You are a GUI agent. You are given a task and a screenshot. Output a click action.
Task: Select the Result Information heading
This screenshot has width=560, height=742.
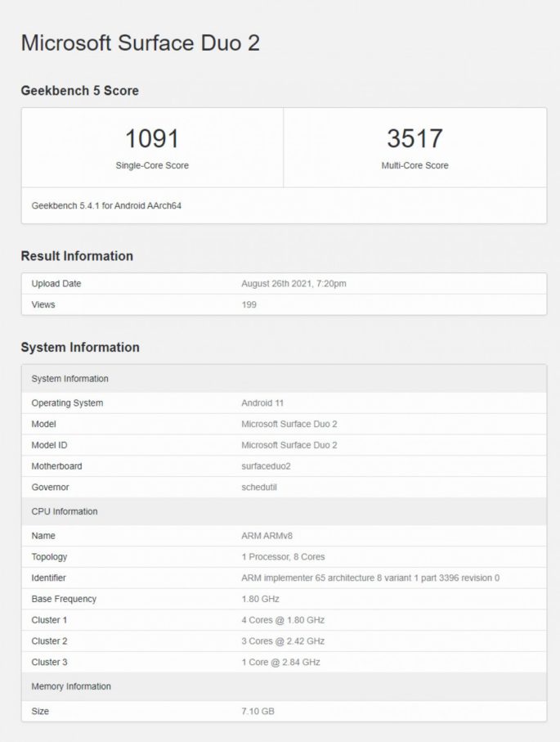pos(77,256)
